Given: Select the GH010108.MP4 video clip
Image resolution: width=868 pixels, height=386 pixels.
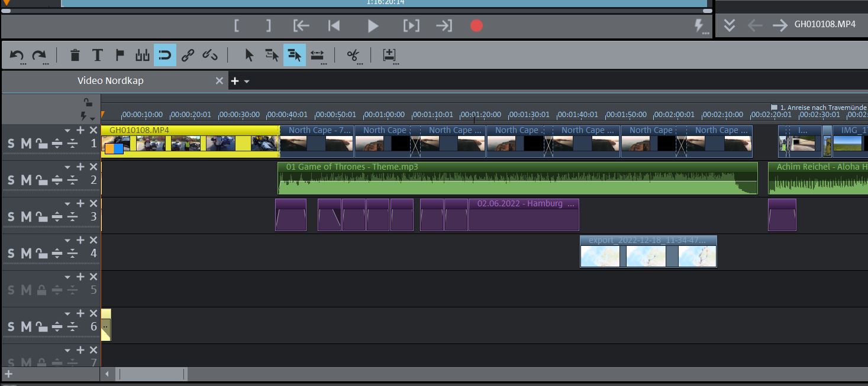Looking at the screenshot, I should (190, 141).
